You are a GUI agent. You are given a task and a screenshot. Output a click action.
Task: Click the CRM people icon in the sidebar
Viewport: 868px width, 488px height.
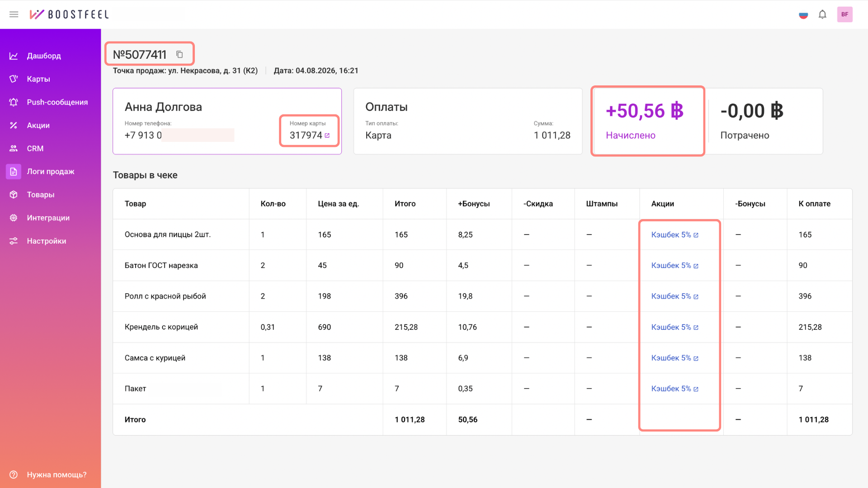coord(14,148)
